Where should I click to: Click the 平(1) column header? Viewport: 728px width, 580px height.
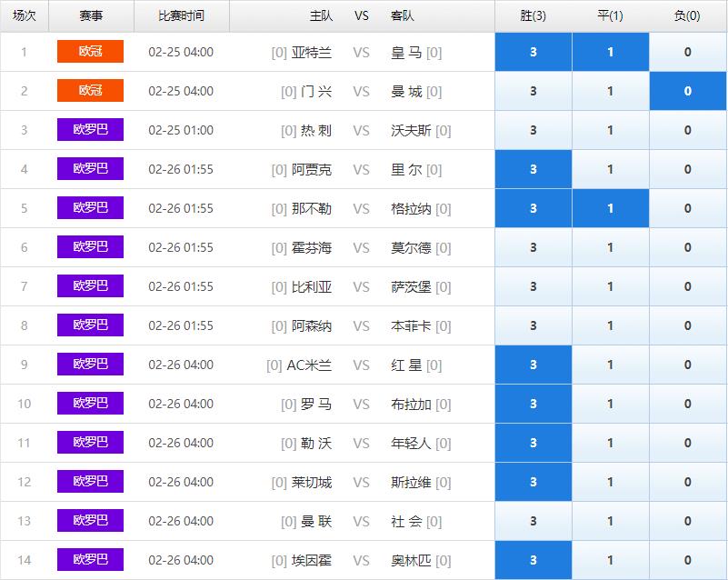click(611, 15)
